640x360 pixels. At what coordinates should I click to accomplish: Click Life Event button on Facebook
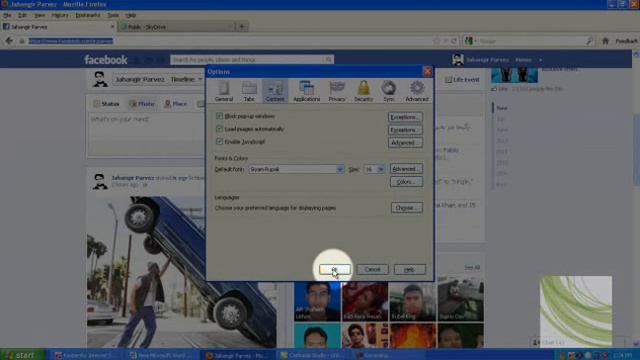(462, 80)
